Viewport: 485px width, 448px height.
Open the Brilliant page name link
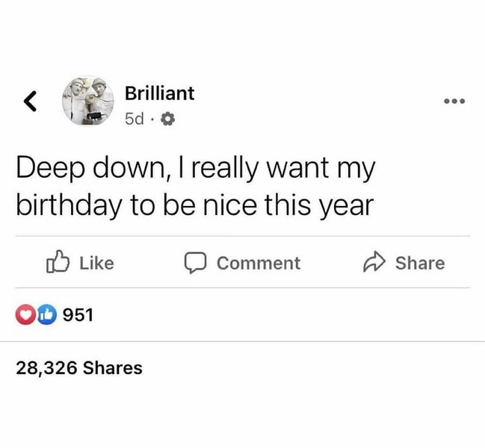click(x=159, y=93)
